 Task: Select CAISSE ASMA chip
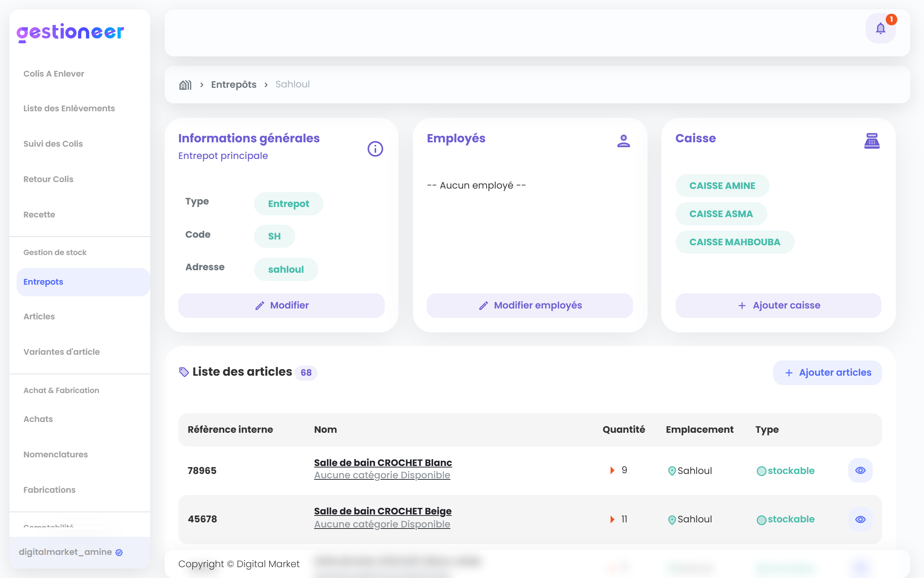(721, 214)
